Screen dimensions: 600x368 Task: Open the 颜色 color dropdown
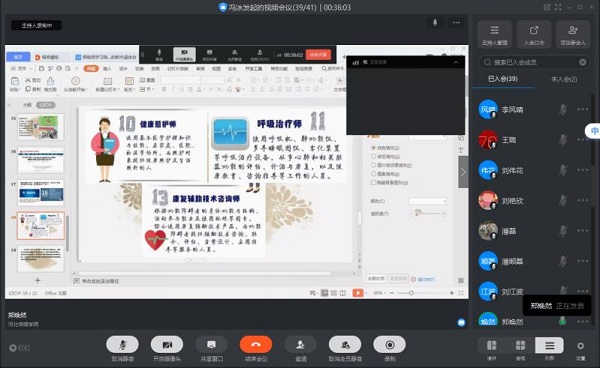tap(428, 201)
